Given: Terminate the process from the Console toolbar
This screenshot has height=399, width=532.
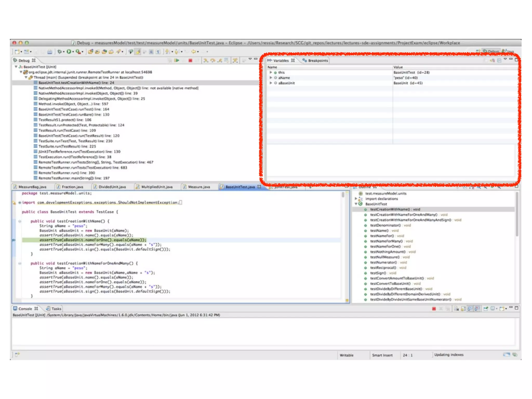Looking at the screenshot, I should [x=434, y=309].
